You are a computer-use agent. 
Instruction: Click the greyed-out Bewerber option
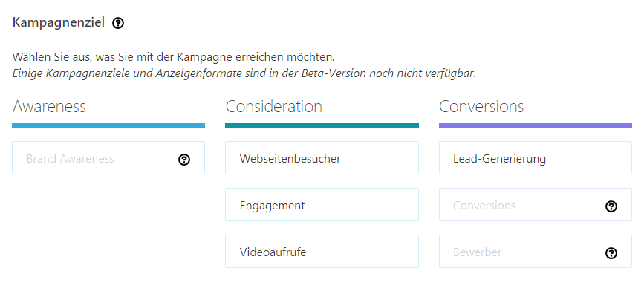535,252
